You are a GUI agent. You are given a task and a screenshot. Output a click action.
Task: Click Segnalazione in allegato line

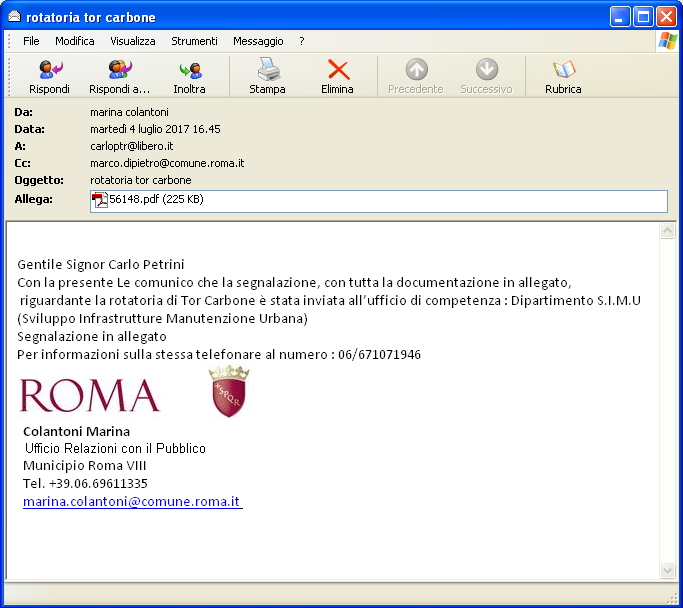92,337
